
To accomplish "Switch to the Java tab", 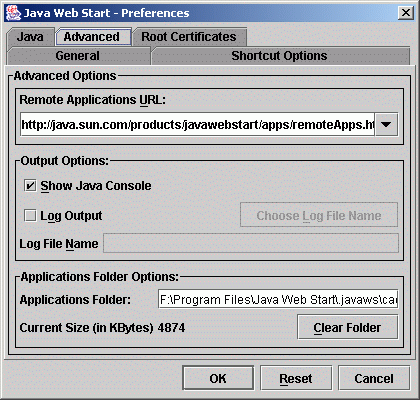I will point(30,37).
